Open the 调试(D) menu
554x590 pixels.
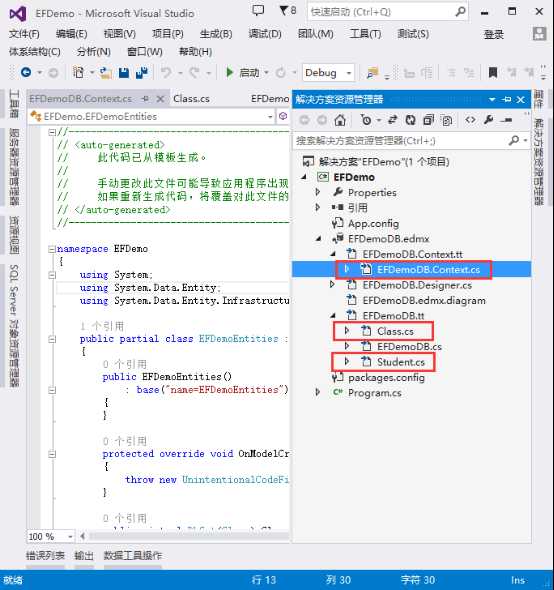[265, 34]
